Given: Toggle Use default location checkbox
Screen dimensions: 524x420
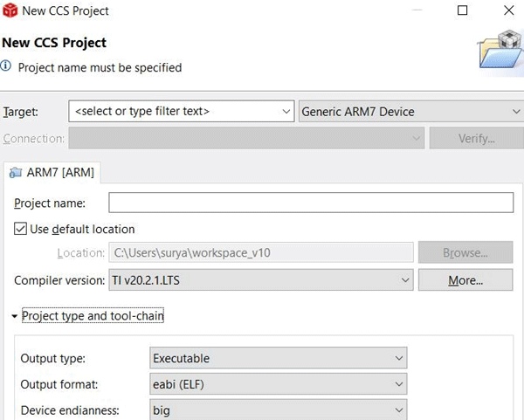Looking at the screenshot, I should [21, 229].
